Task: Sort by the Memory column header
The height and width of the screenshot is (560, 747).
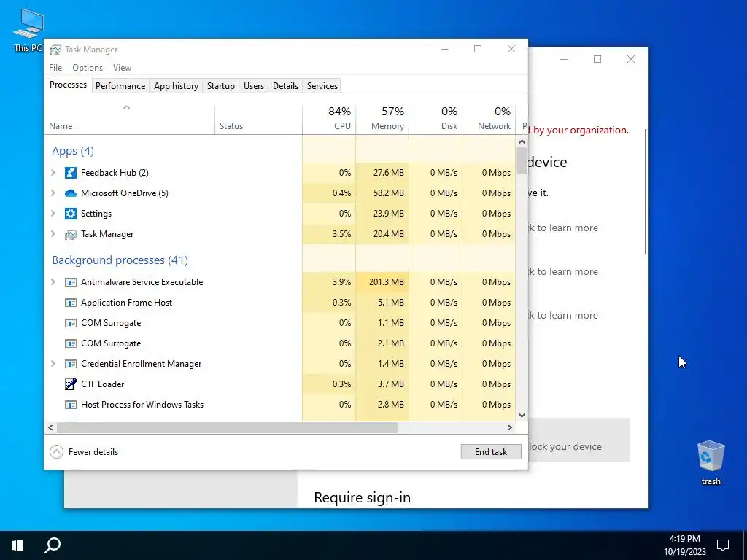Action: coord(382,120)
